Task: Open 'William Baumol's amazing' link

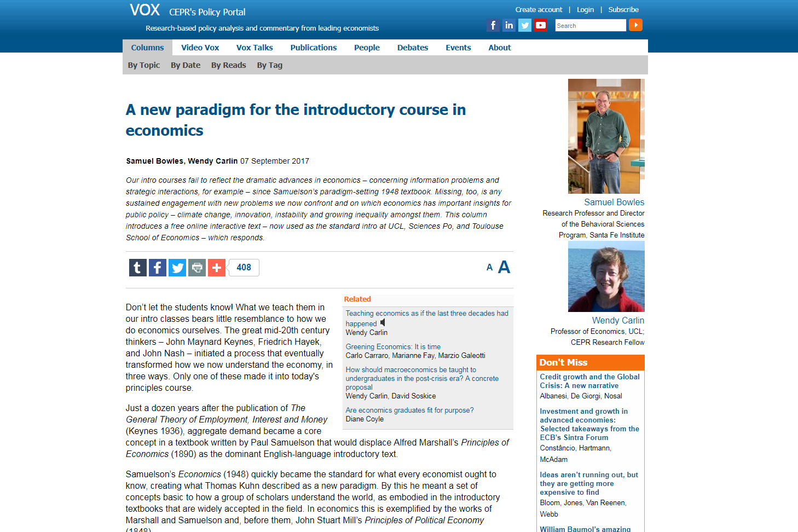Action: click(x=585, y=529)
